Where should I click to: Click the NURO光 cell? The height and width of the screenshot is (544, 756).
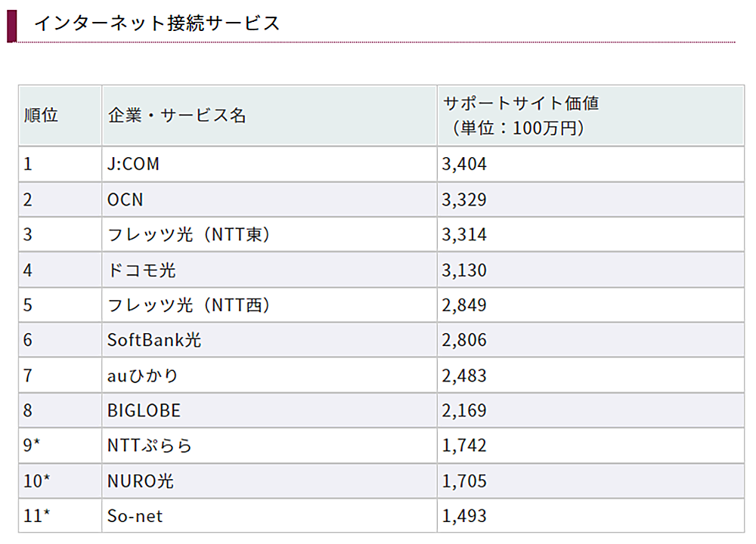[x=141, y=481]
